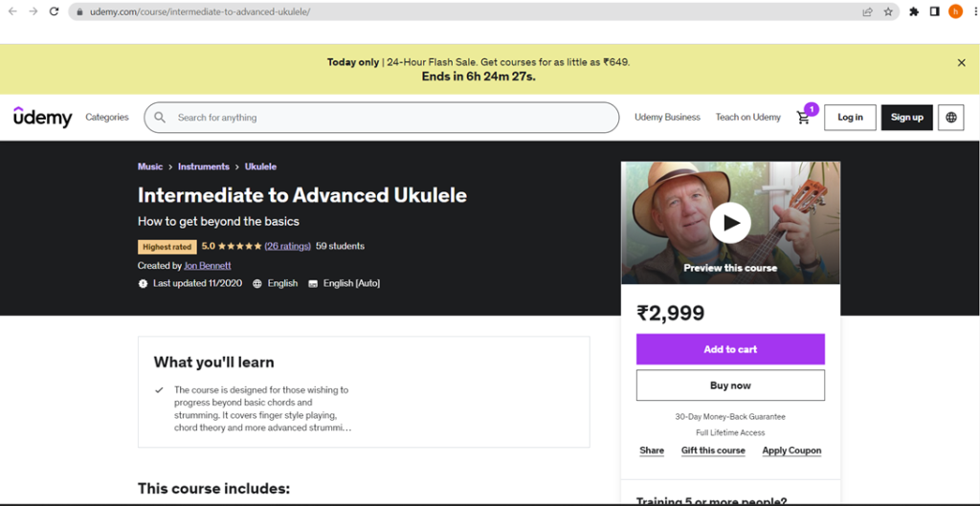Focus the Search for anything field
The height and width of the screenshot is (506, 980).
[x=381, y=118]
